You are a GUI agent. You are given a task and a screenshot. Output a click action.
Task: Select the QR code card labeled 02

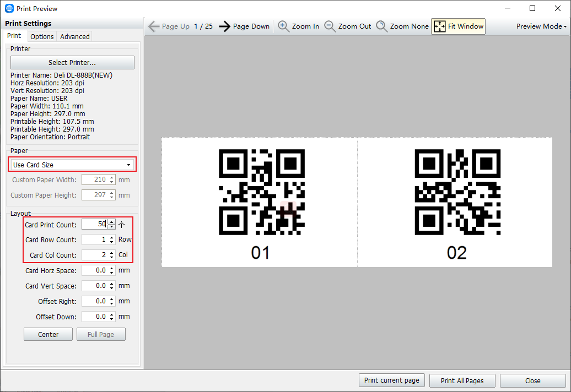click(455, 202)
